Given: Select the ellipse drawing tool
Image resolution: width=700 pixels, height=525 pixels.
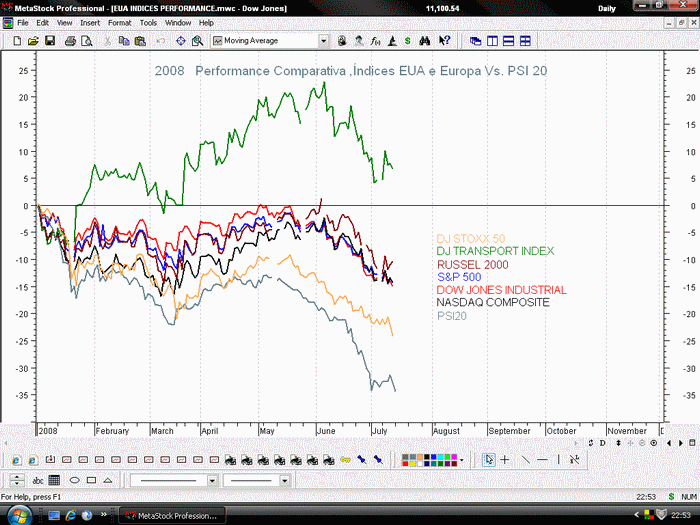Looking at the screenshot, I should click(x=75, y=481).
